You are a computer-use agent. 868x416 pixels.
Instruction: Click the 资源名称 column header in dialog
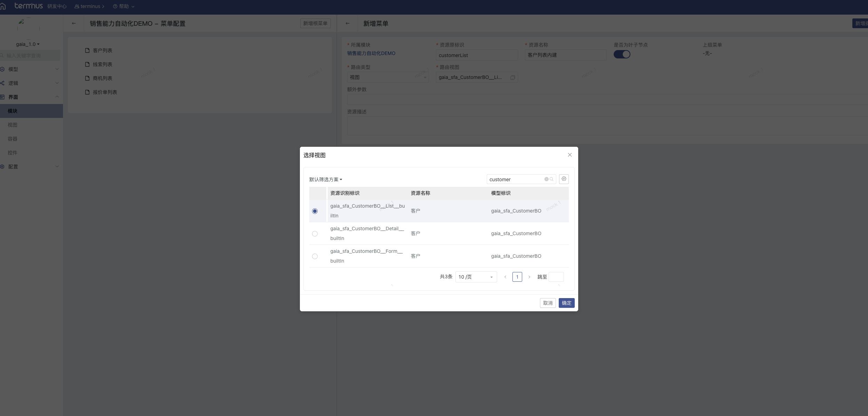click(x=420, y=193)
